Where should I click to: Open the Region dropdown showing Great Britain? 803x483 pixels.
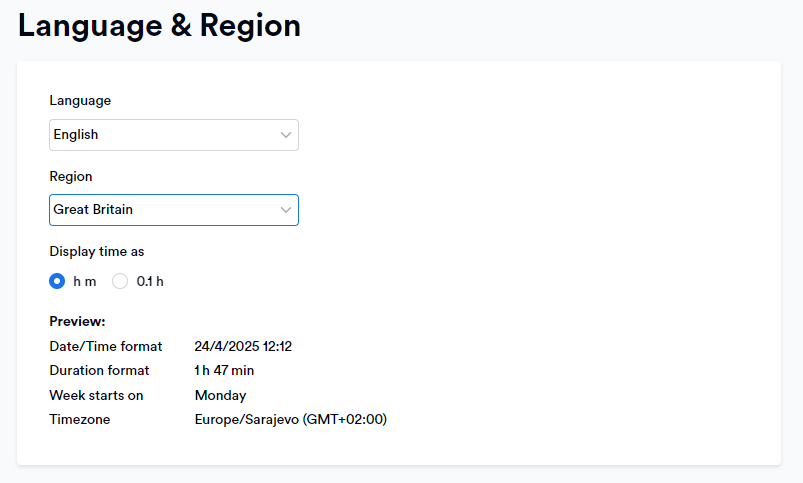coord(174,210)
